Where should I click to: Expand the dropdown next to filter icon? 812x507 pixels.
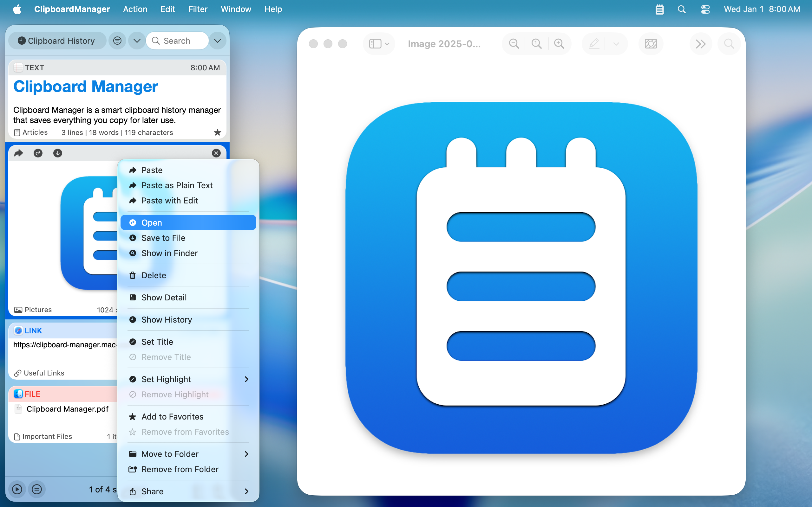click(x=137, y=41)
